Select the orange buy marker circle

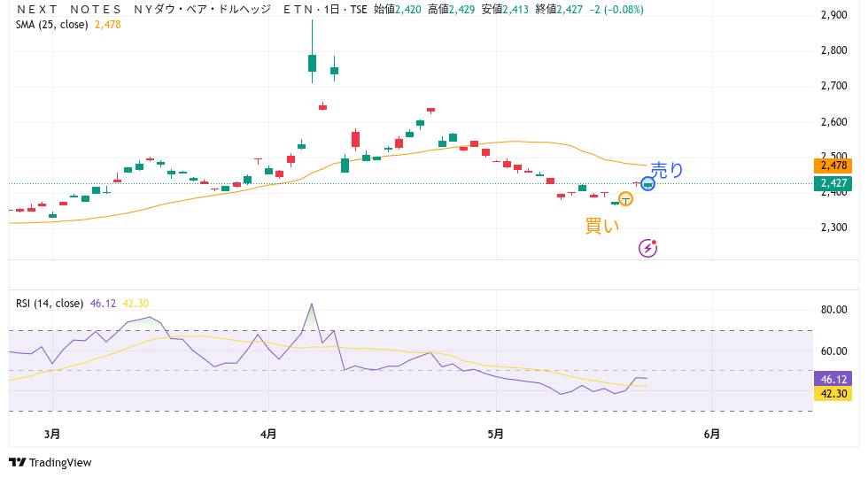point(625,199)
